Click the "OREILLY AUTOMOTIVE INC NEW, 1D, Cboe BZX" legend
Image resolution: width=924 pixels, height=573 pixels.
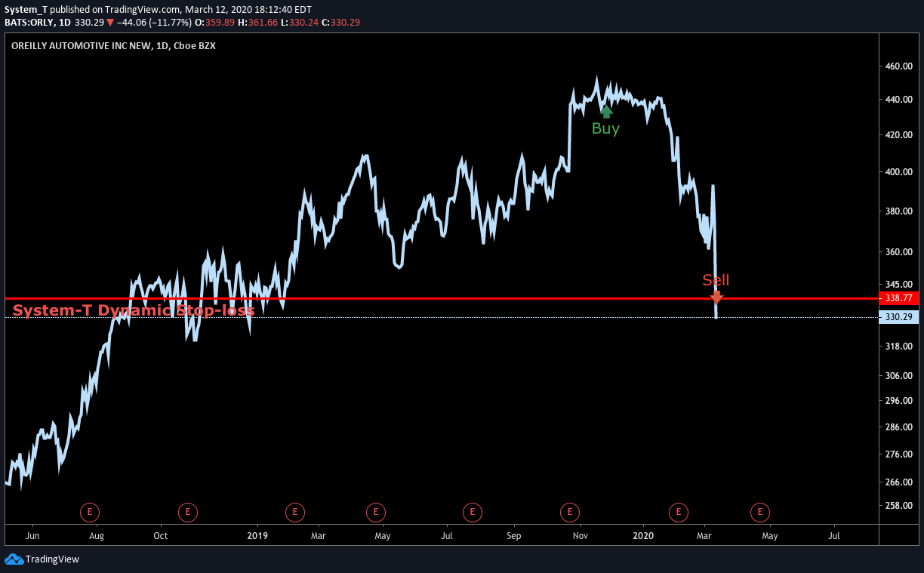pos(113,45)
